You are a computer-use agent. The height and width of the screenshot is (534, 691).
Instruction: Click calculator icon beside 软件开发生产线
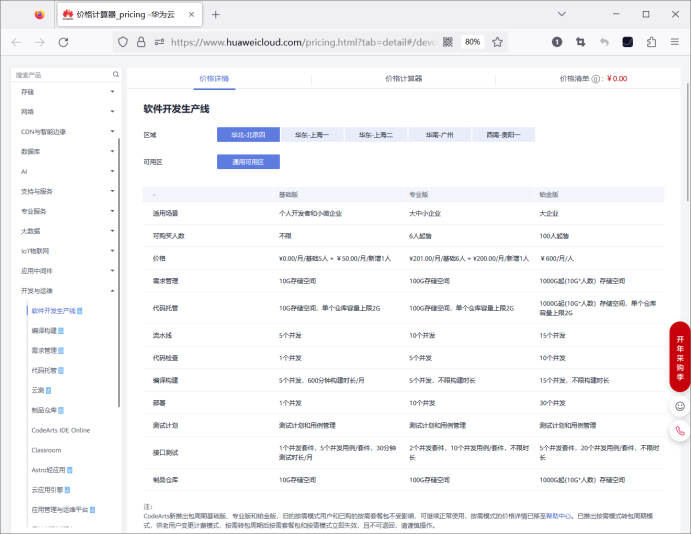80,311
